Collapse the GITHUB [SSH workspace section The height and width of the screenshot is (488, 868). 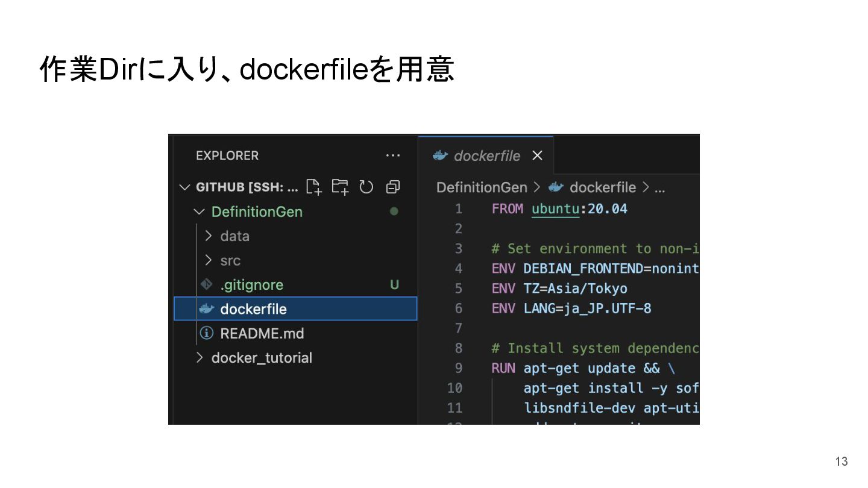pos(184,187)
